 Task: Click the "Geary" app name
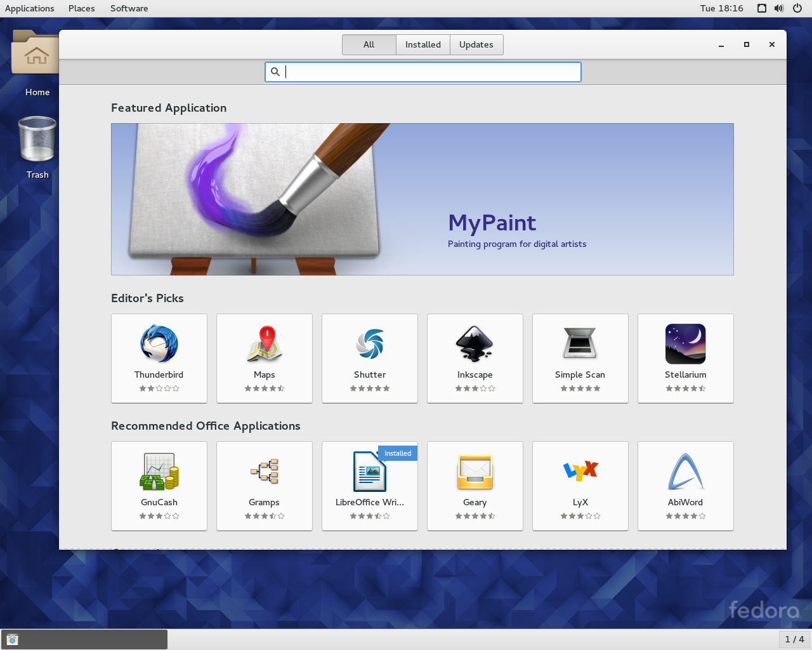(x=475, y=502)
